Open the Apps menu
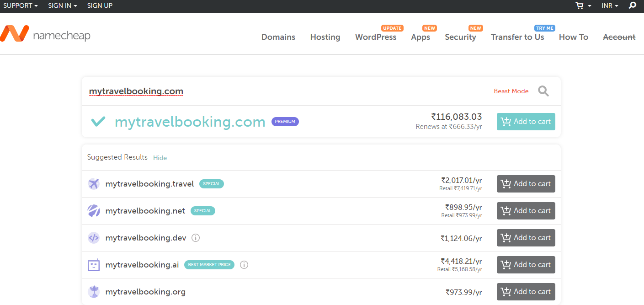The image size is (644, 305). tap(420, 37)
